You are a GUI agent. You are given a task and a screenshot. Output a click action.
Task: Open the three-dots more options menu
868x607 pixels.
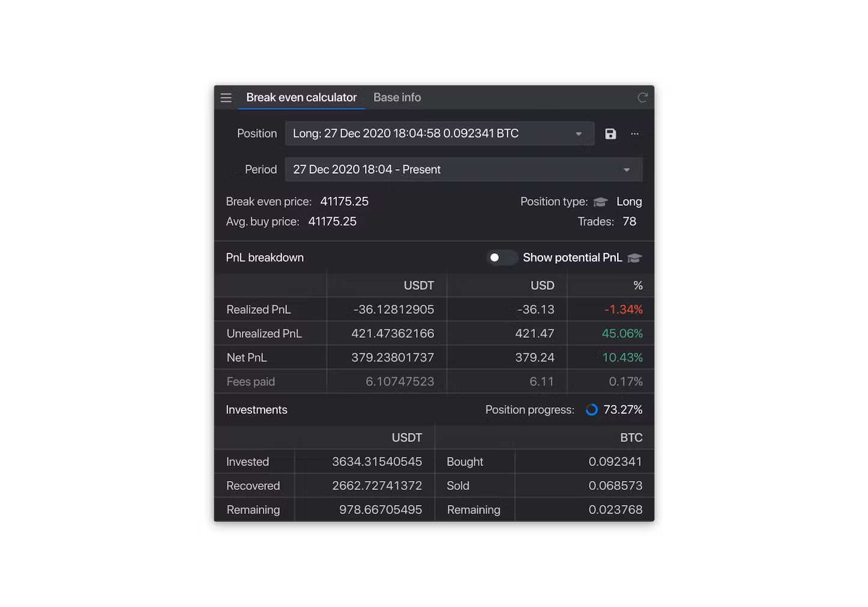(x=634, y=134)
